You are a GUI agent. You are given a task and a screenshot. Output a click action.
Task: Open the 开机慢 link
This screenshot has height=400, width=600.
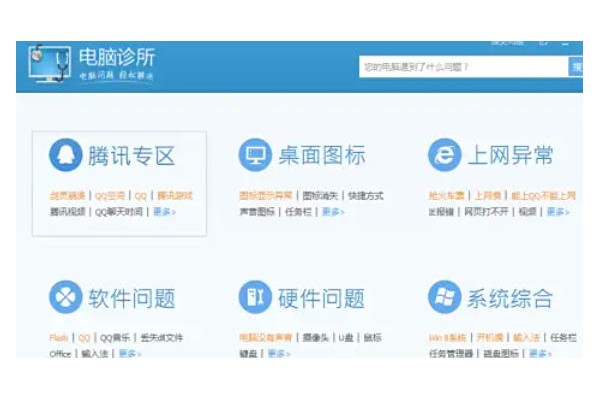tap(489, 338)
